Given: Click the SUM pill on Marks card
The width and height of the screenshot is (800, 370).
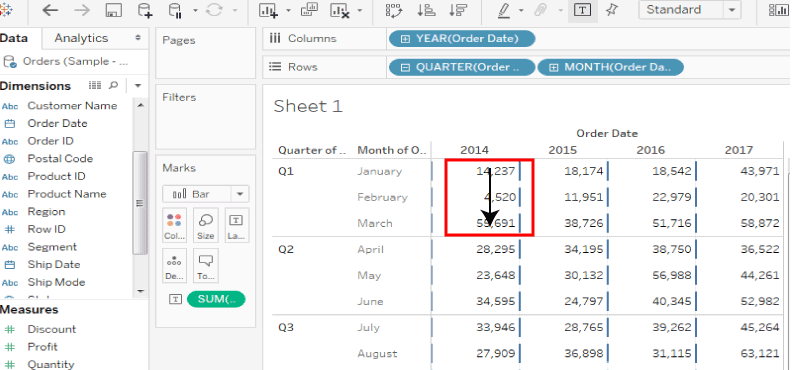Looking at the screenshot, I should click(x=216, y=299).
